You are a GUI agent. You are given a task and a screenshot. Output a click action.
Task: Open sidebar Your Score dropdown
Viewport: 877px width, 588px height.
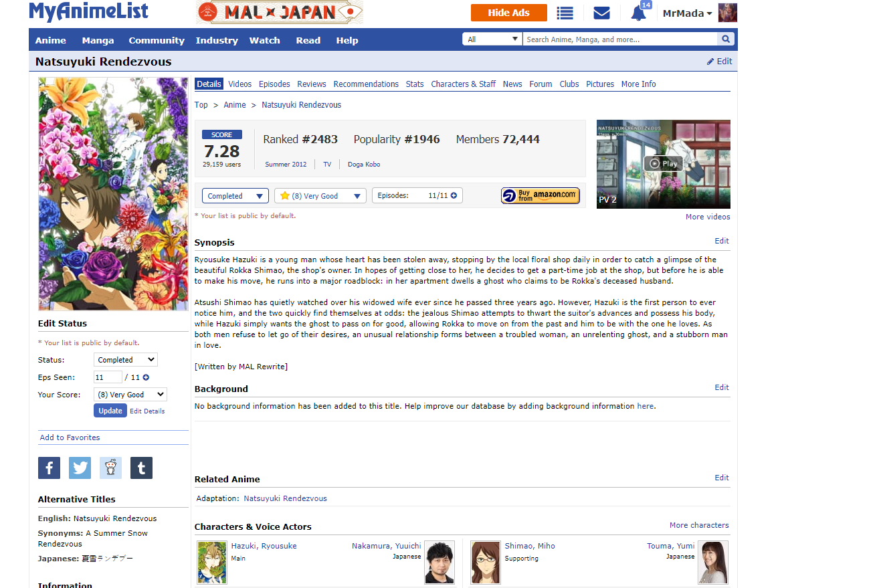tap(130, 395)
